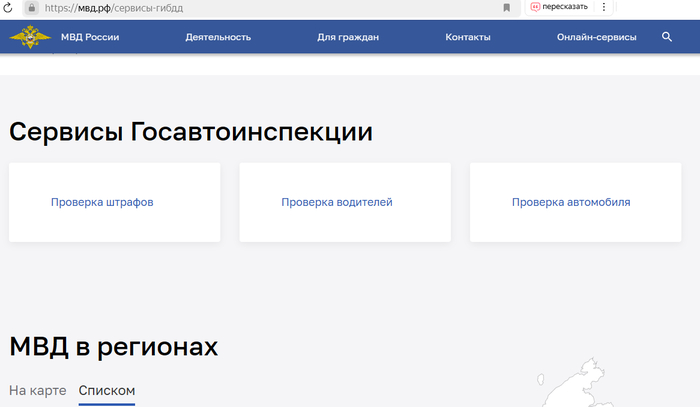Viewport: 700px width, 407px height.
Task: Open the 'Деятельность' menu
Action: (218, 37)
